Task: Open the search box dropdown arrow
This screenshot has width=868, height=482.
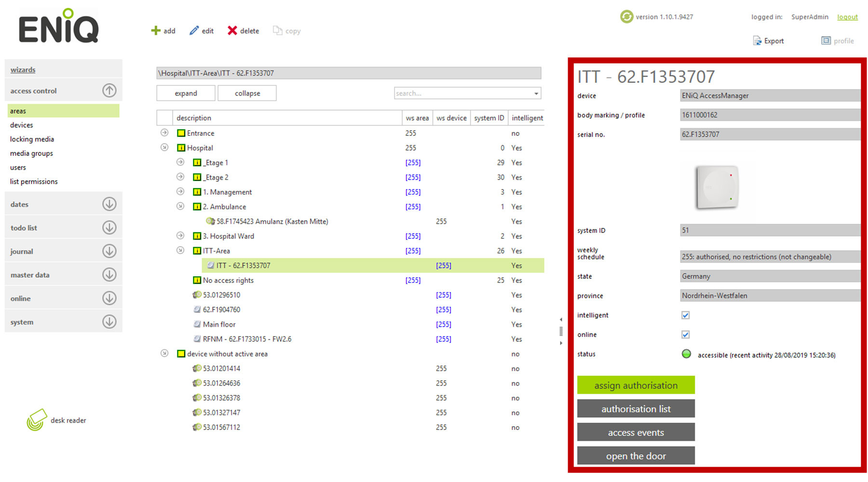Action: click(x=536, y=94)
